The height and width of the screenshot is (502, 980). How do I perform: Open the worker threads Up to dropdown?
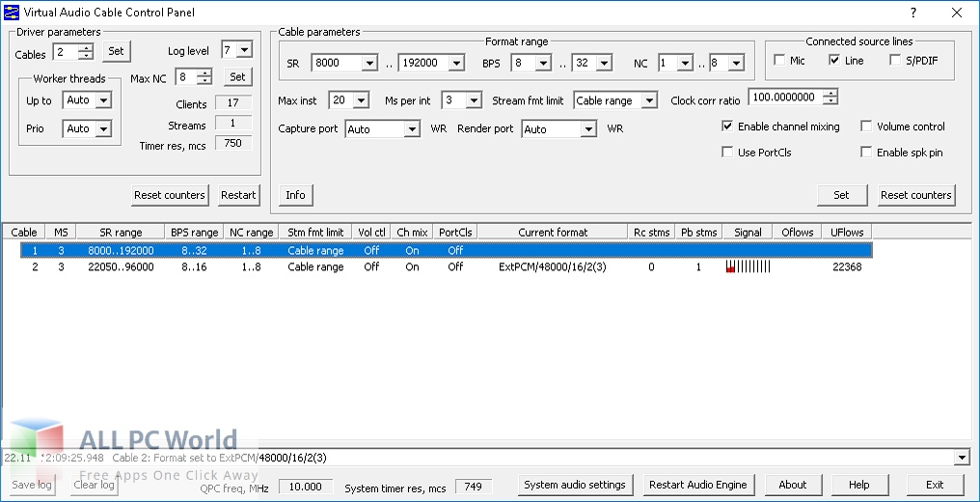pos(104,100)
